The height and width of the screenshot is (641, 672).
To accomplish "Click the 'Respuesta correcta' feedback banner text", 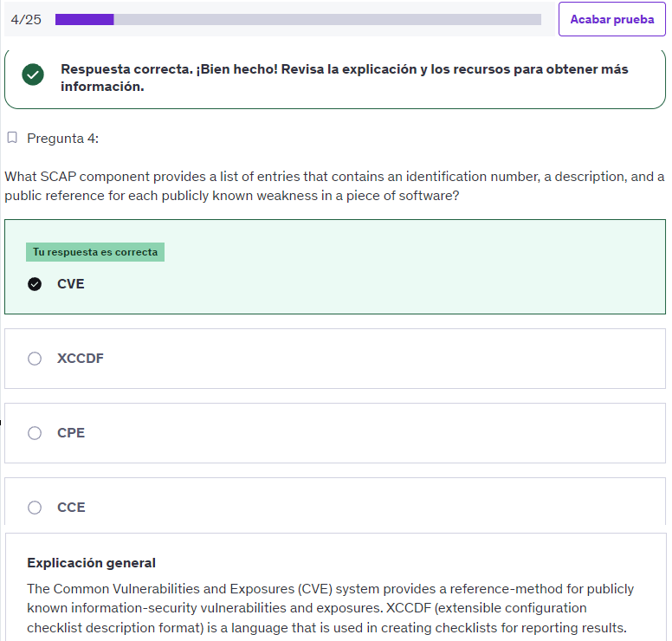I will (x=344, y=78).
